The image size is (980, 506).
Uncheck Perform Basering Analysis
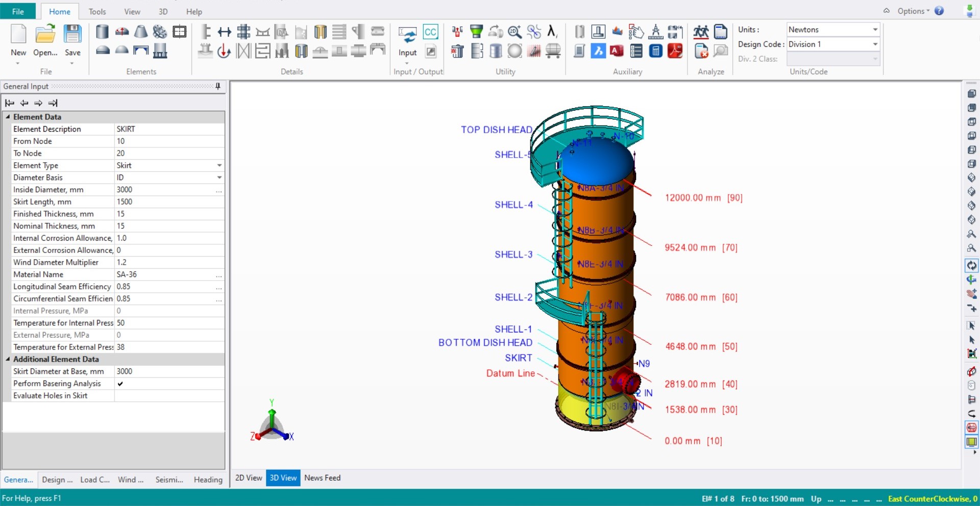click(120, 384)
